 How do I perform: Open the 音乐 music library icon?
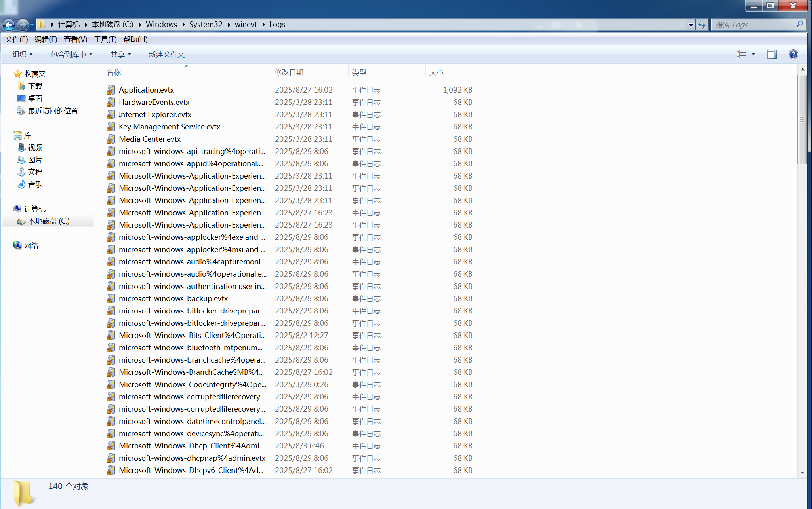point(21,184)
